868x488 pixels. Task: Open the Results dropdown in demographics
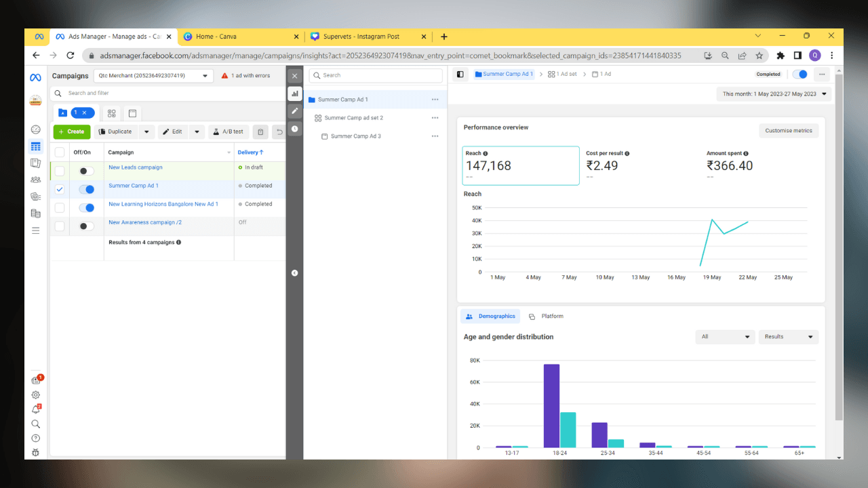click(x=788, y=337)
